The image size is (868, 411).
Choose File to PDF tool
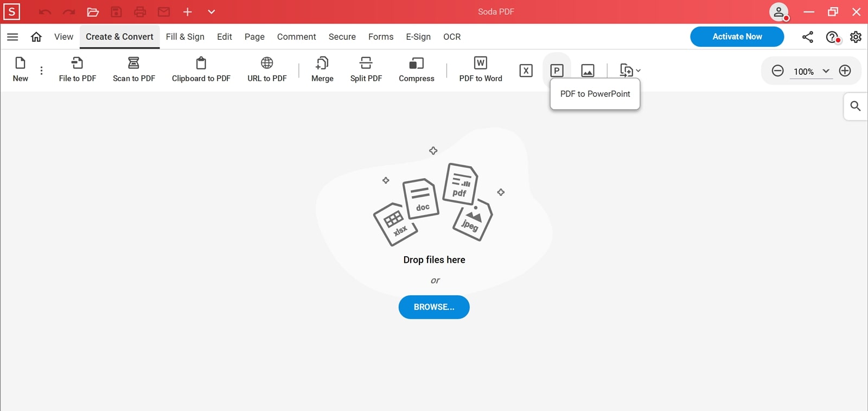point(78,69)
